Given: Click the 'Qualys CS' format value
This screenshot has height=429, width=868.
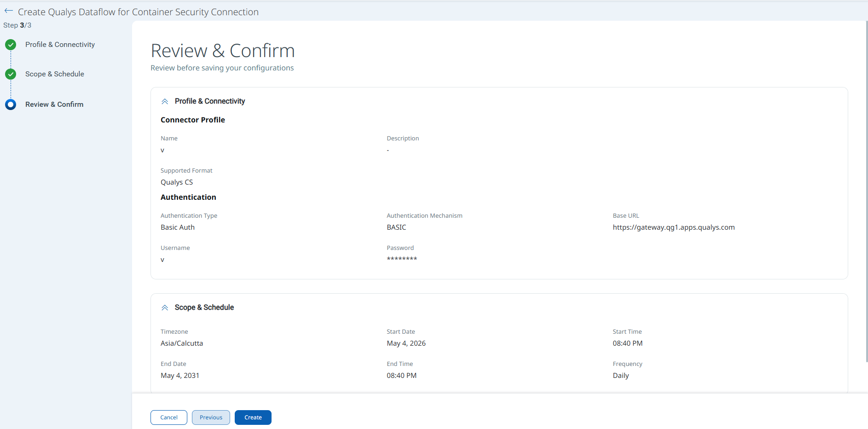Looking at the screenshot, I should [x=177, y=182].
